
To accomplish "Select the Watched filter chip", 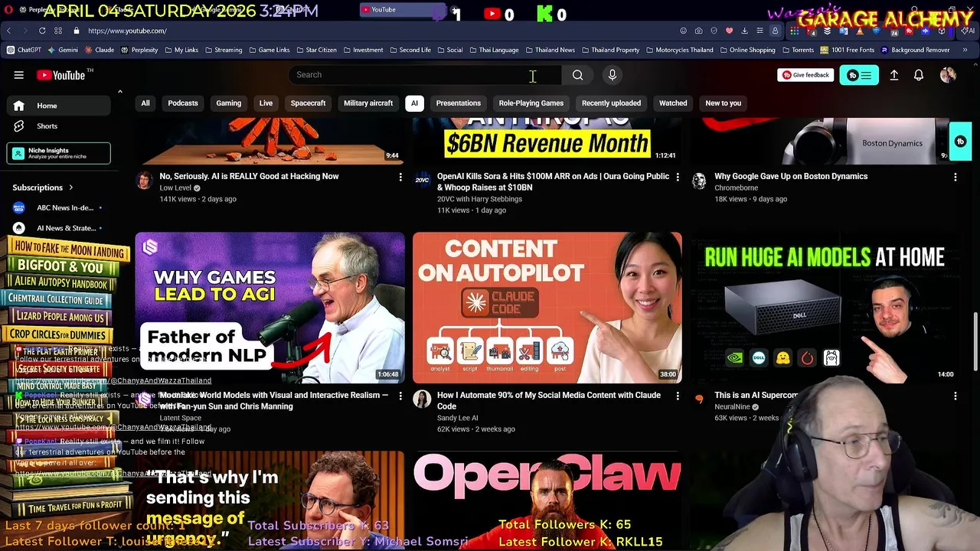I will coord(673,103).
